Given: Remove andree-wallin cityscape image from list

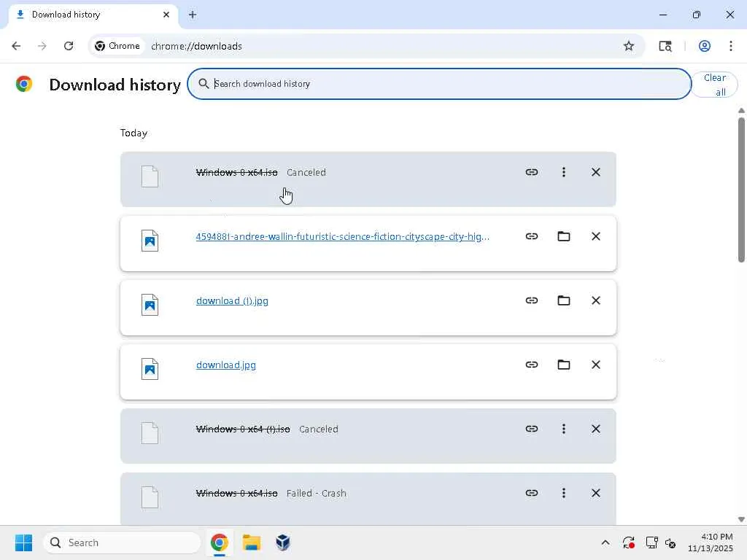Looking at the screenshot, I should coord(595,236).
